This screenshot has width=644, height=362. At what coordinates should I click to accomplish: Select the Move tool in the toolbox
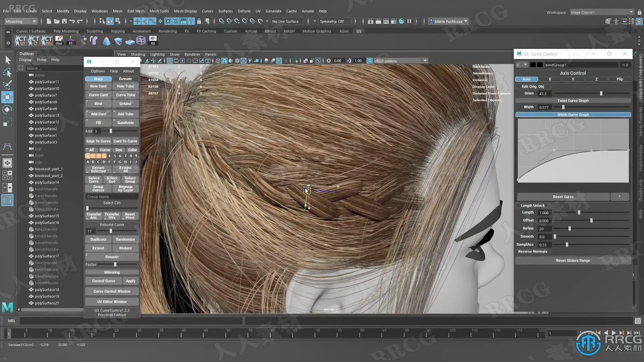[7, 98]
